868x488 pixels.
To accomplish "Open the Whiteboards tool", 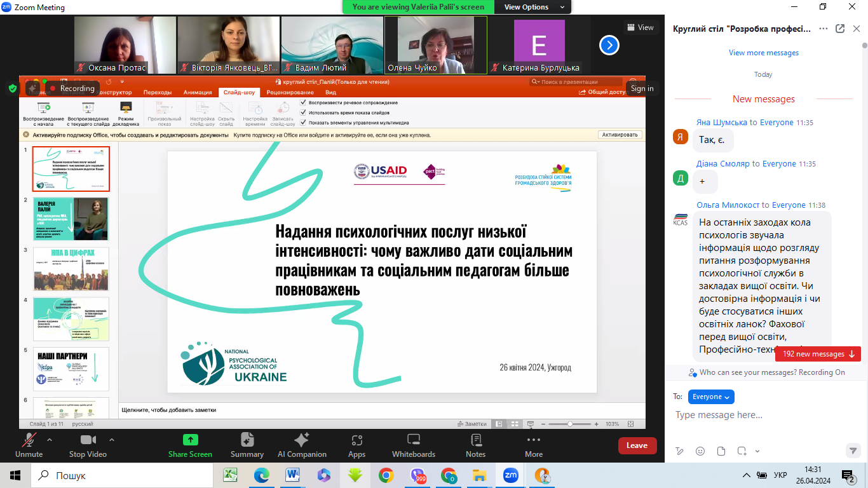I will point(414,440).
